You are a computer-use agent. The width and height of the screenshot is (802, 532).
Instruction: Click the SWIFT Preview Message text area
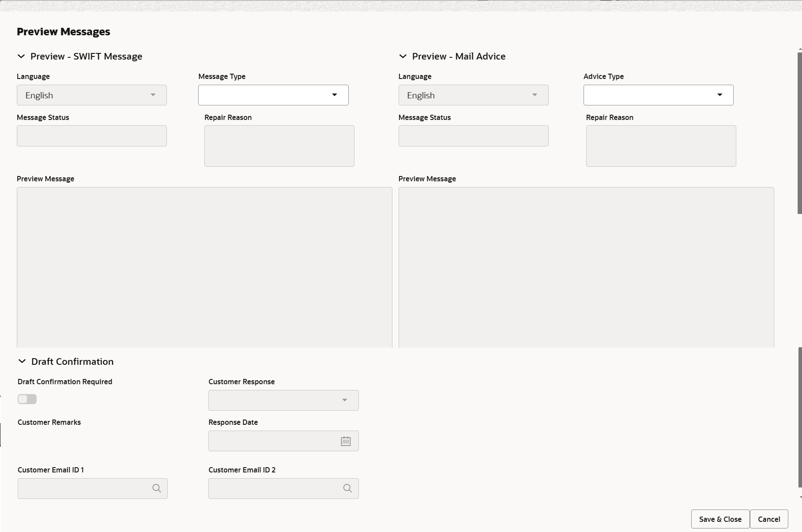tap(204, 267)
